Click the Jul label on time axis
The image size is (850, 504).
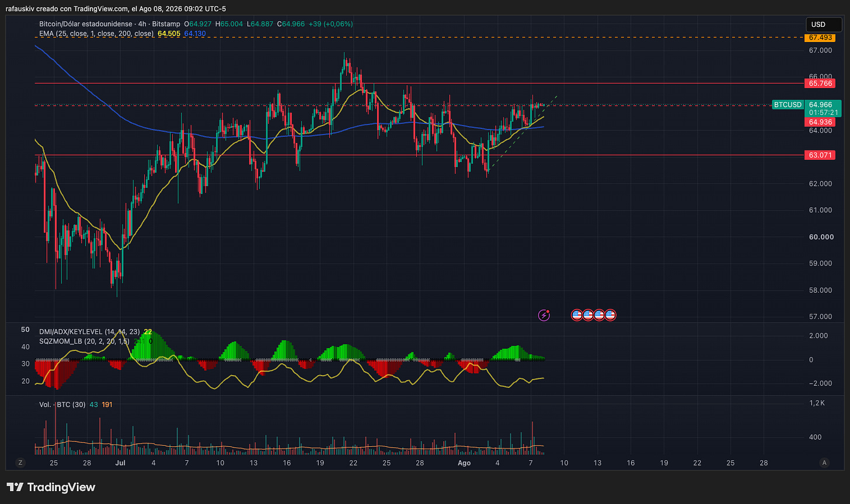click(121, 463)
